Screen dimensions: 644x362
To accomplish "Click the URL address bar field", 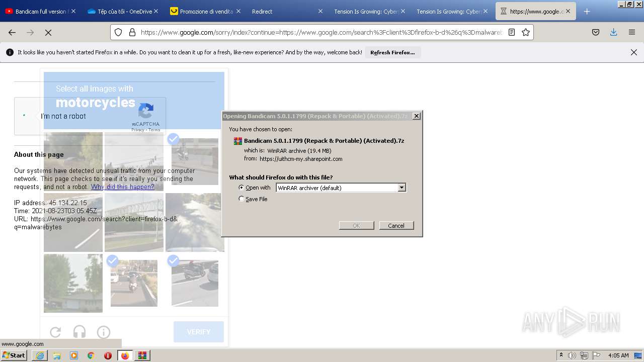I will coord(321,32).
